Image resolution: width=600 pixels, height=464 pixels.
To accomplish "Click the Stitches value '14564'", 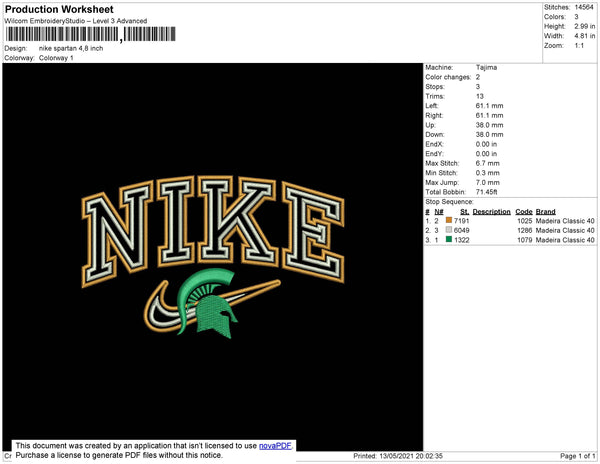I will (584, 7).
